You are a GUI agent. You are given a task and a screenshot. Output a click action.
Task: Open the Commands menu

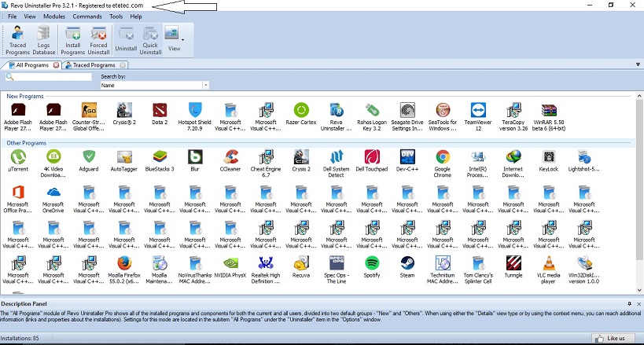click(x=87, y=17)
